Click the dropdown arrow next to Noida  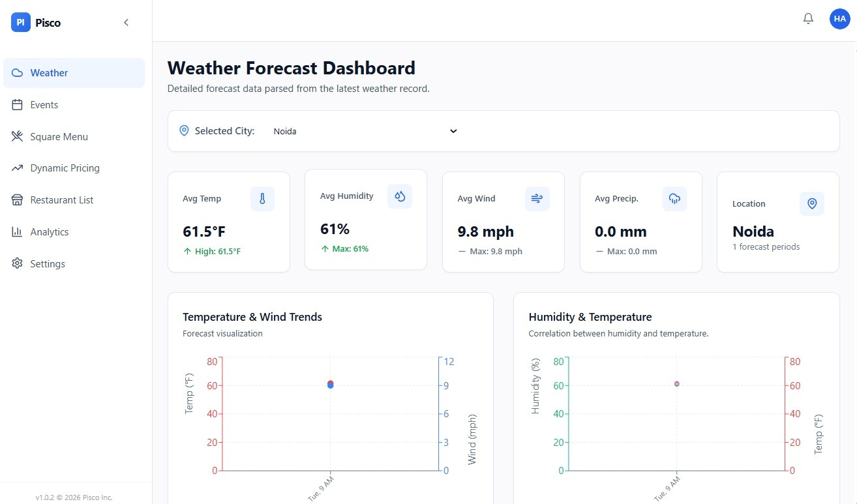point(453,131)
